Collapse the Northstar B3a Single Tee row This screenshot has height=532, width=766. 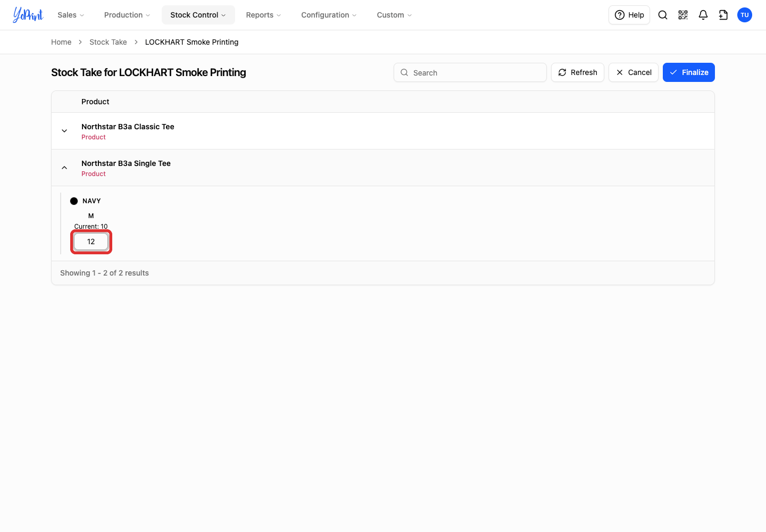64,168
